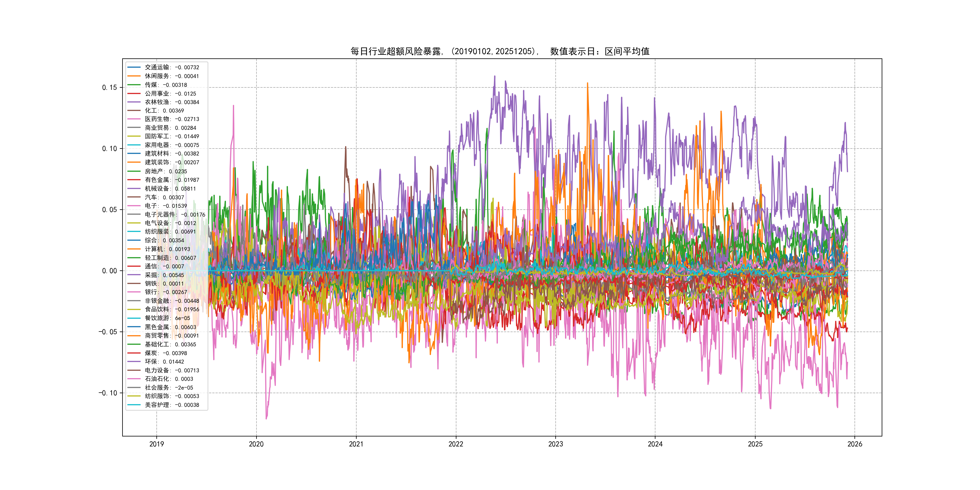Click the 2022 x-axis tick label
Viewport: 980px width, 490px height.
point(456,444)
